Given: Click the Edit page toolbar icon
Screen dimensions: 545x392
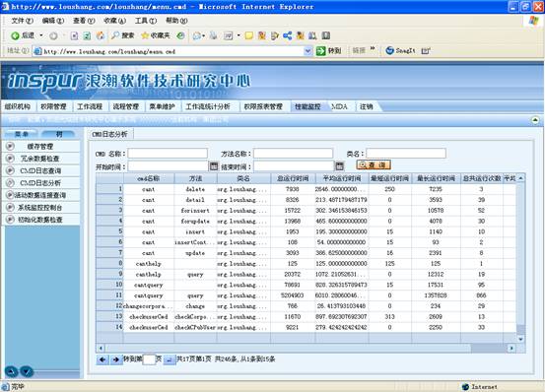Looking at the screenshot, I should click(228, 35).
